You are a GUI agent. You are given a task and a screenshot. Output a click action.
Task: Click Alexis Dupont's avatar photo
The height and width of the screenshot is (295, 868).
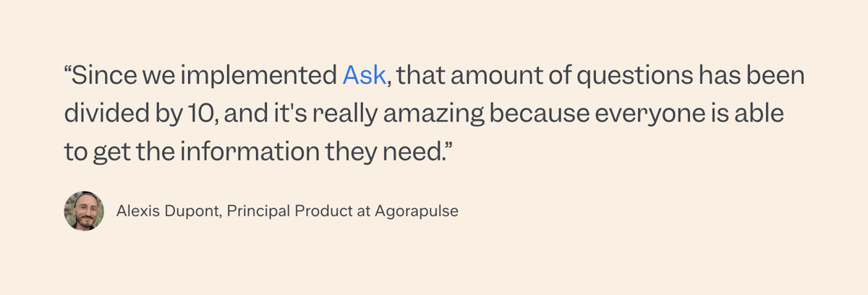pos(84,211)
